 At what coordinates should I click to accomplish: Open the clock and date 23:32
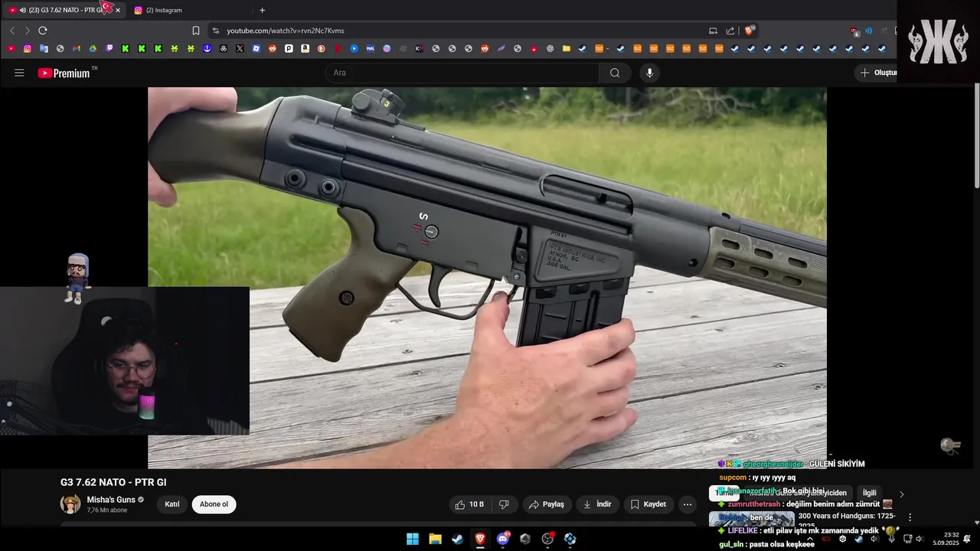tap(946, 539)
